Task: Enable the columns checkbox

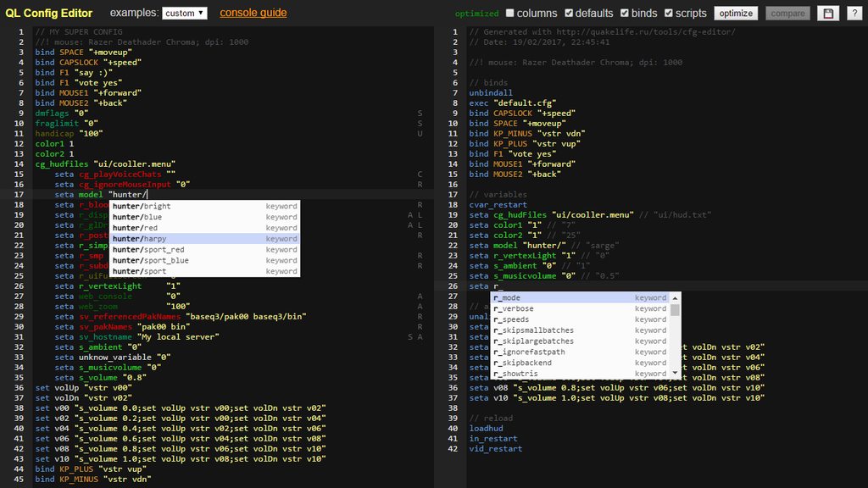Action: (510, 14)
